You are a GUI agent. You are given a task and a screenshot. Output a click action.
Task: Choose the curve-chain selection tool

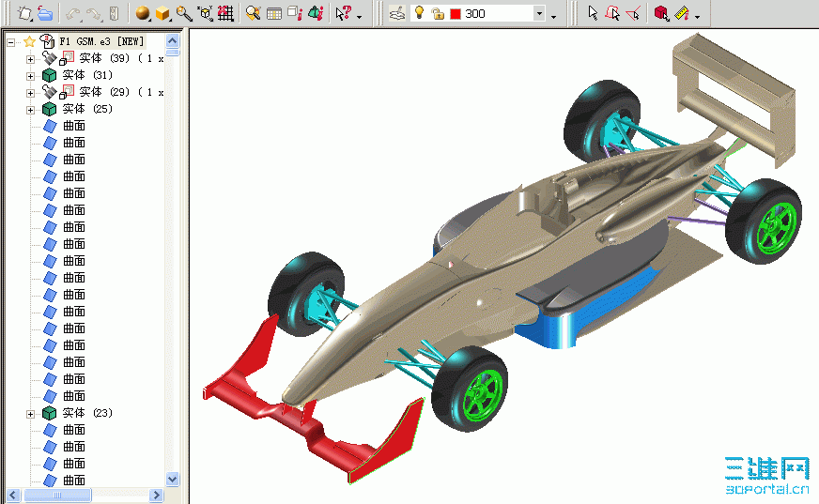[x=612, y=13]
